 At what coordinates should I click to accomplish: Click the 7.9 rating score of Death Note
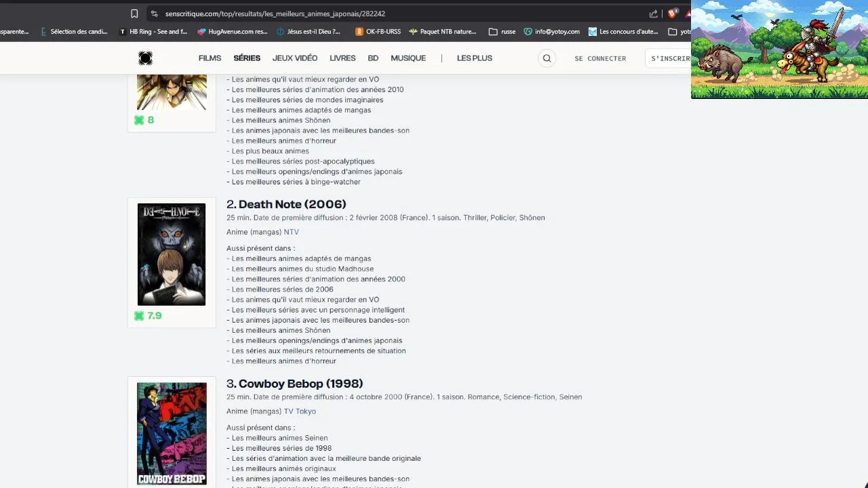154,316
